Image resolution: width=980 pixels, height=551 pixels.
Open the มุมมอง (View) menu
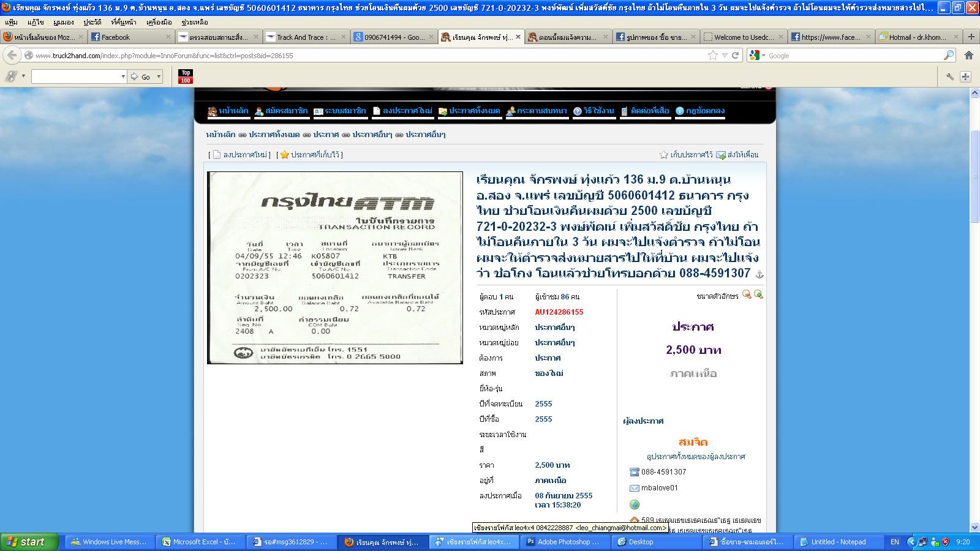(x=64, y=22)
